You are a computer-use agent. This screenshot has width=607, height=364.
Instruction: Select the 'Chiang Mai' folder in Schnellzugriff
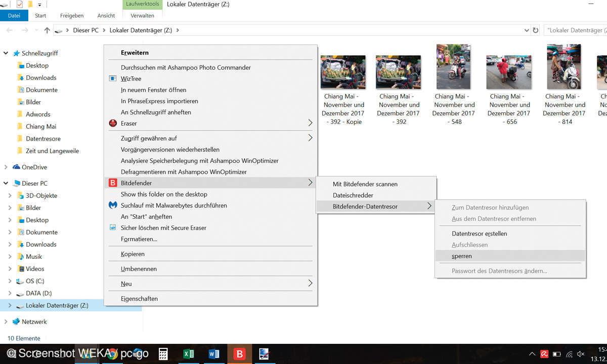[x=41, y=126]
